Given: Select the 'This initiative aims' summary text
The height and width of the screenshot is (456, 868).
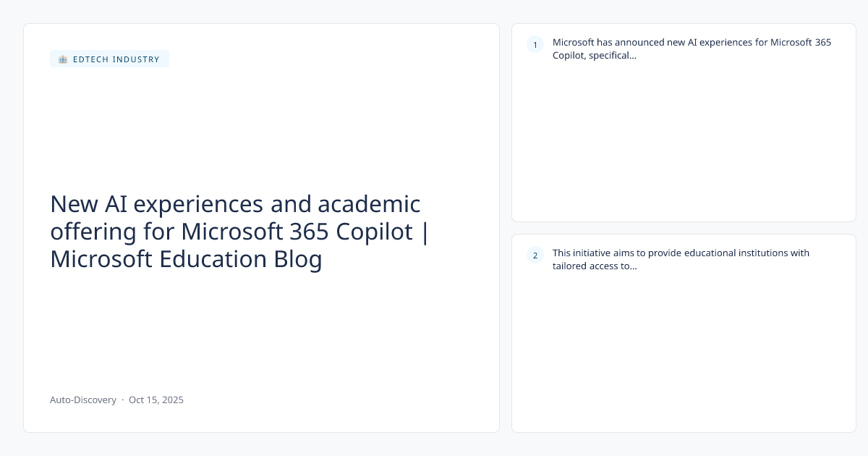Looking at the screenshot, I should (681, 253).
